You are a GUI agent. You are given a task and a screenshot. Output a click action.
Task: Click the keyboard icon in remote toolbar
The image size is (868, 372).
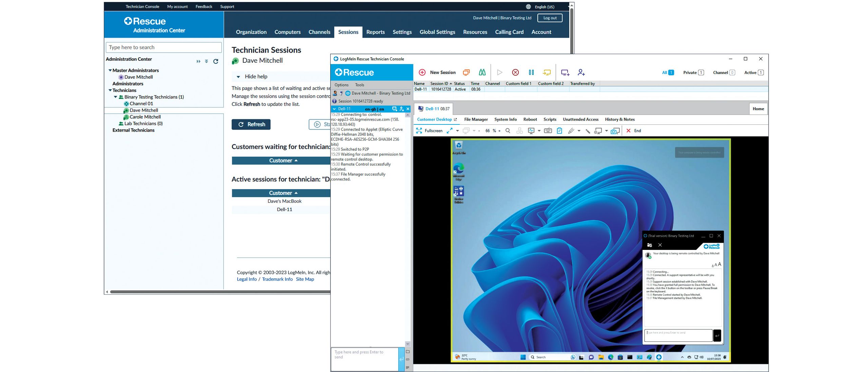pos(548,131)
